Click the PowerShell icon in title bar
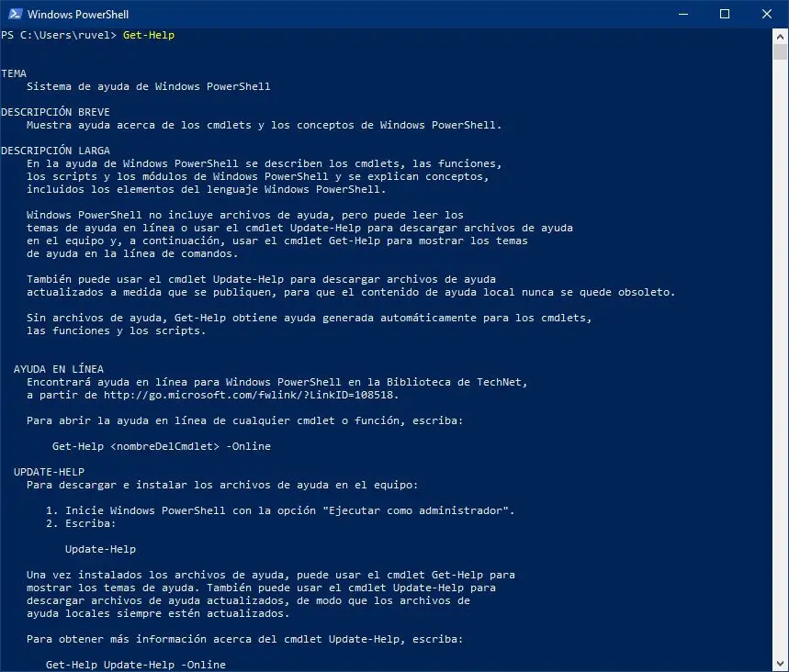Image resolution: width=789 pixels, height=672 pixels. tap(14, 14)
